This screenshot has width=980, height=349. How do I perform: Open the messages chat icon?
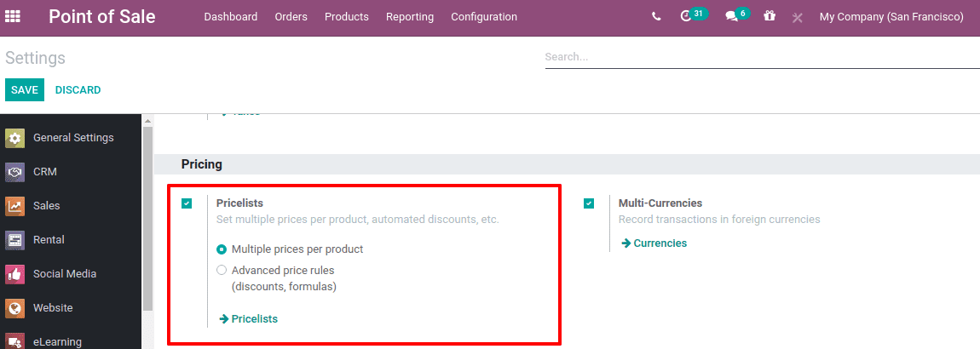click(731, 16)
